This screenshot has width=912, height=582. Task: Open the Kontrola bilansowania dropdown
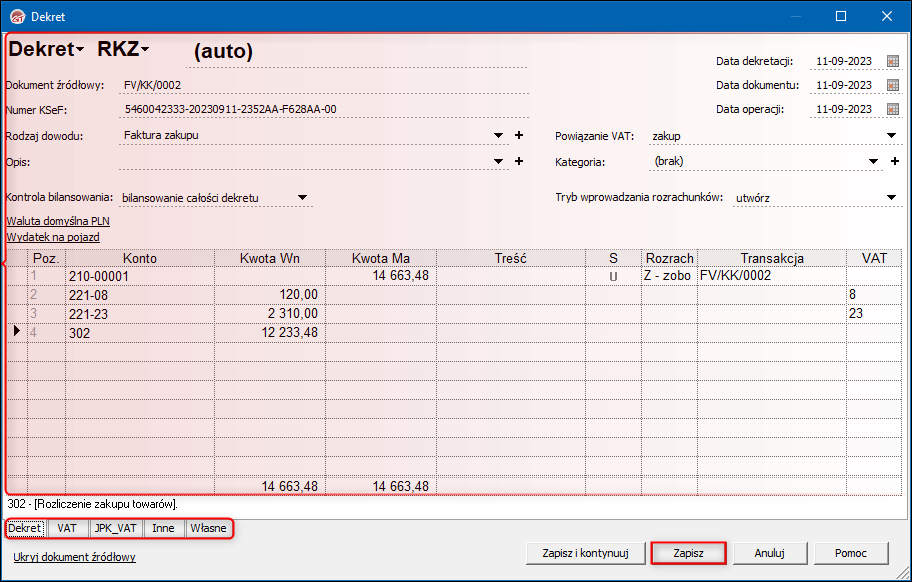(302, 198)
